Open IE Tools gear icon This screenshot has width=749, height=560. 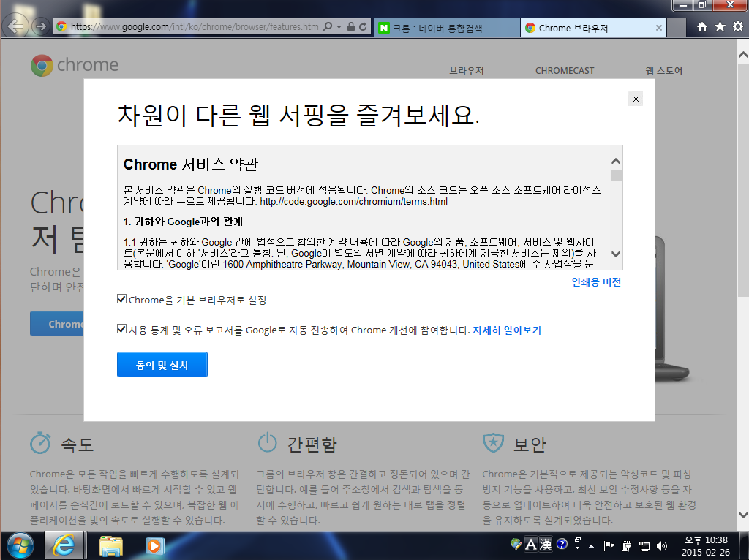738,27
